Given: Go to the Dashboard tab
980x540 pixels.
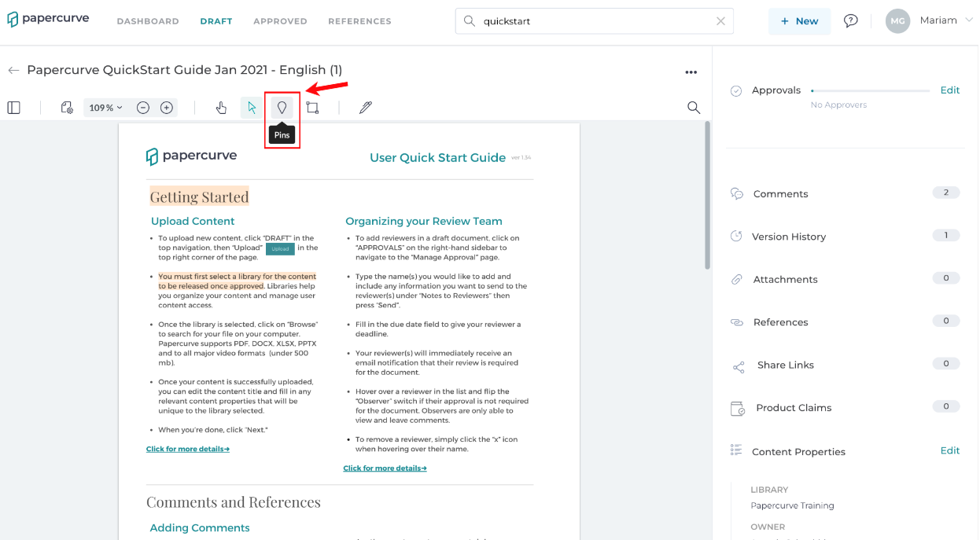Looking at the screenshot, I should click(x=148, y=21).
